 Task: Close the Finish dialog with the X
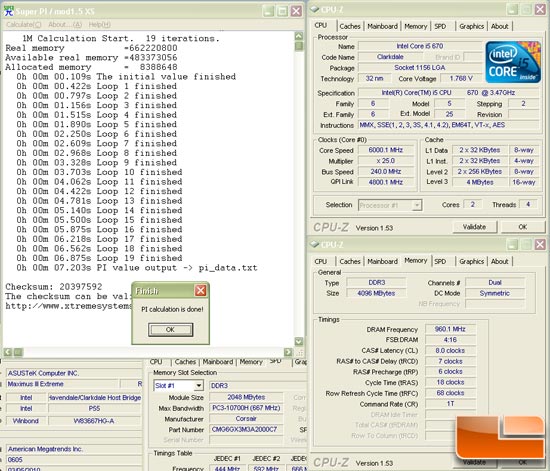tap(201, 290)
